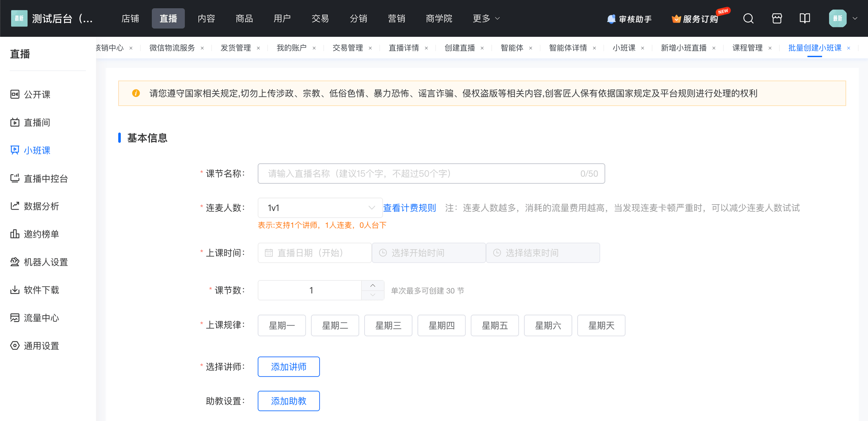The image size is (868, 421).
Task: Click the 课节数 number field
Action: pos(310,290)
